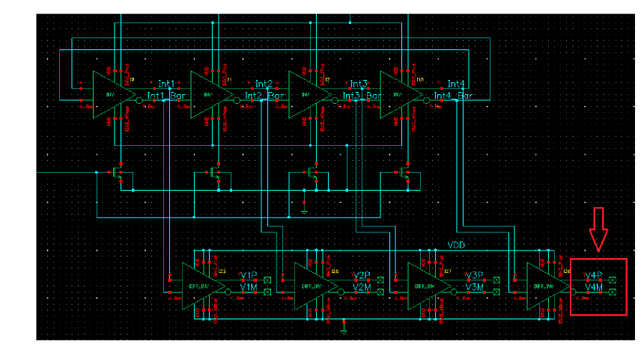Select the Int1_Bar net label

pos(166,96)
